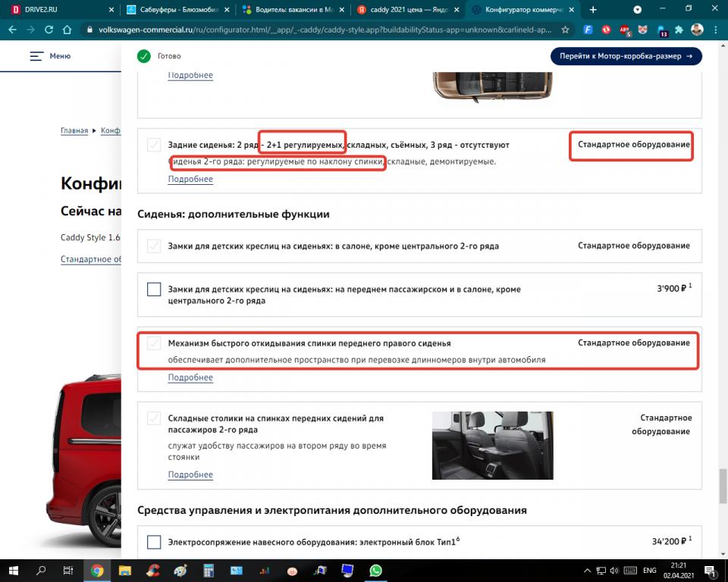Screen dimensions: 728x582
Task: Open File Explorer from the taskbar
Action: coord(125,571)
